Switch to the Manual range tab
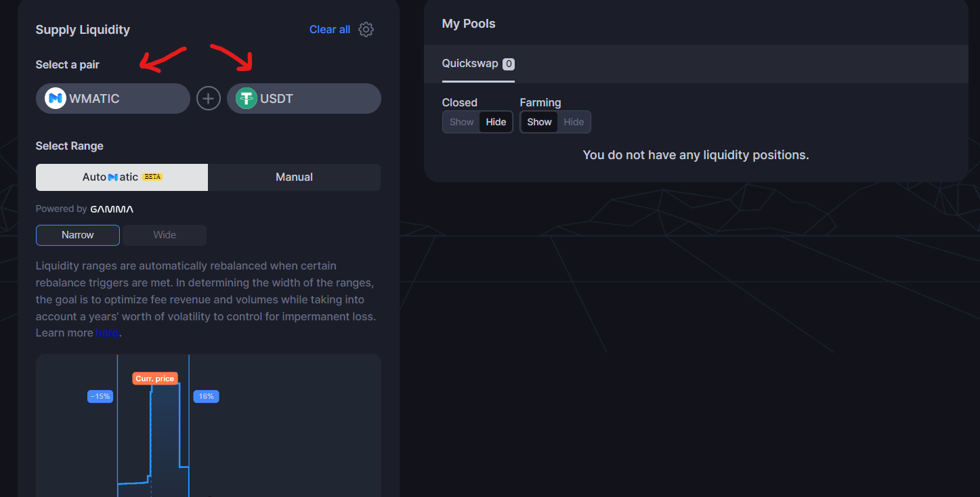Screen dimensions: 980x497 coord(294,177)
